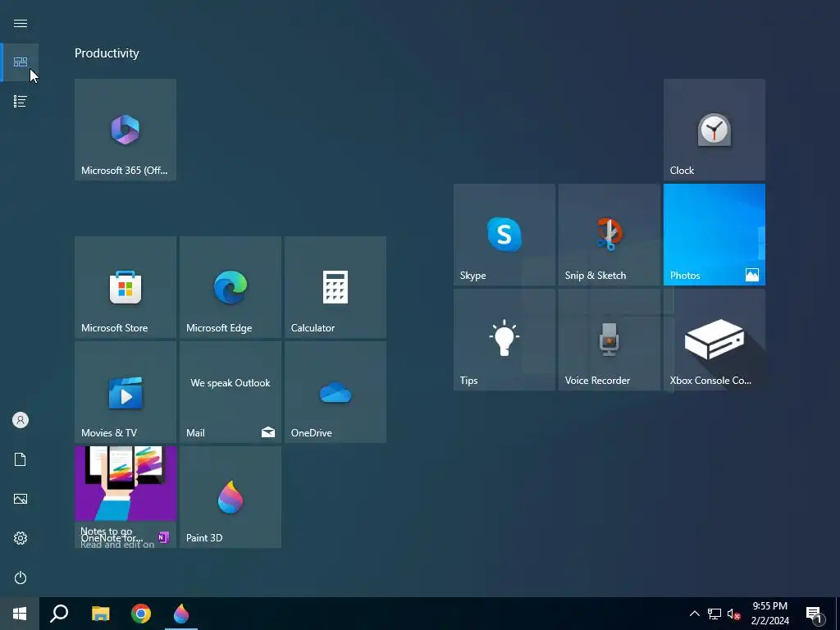840x630 pixels.
Task: Launch Google Chrome from the taskbar
Action: pos(141,614)
